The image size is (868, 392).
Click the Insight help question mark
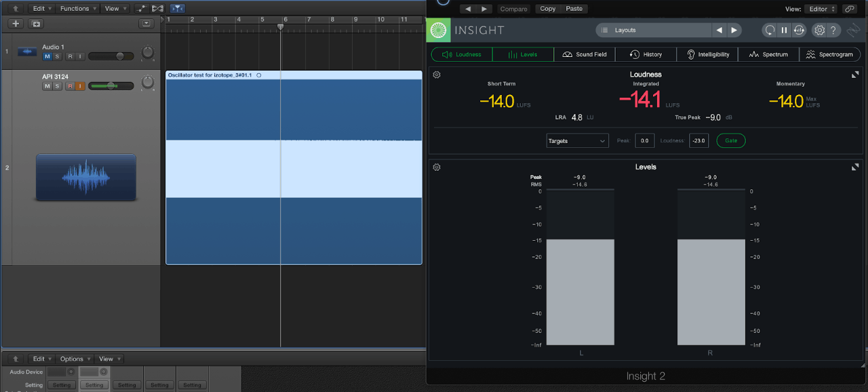834,30
